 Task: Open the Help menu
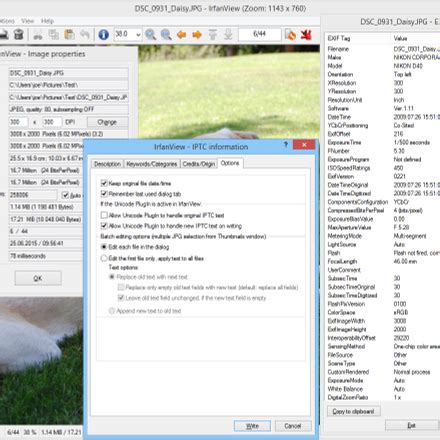(x=47, y=21)
